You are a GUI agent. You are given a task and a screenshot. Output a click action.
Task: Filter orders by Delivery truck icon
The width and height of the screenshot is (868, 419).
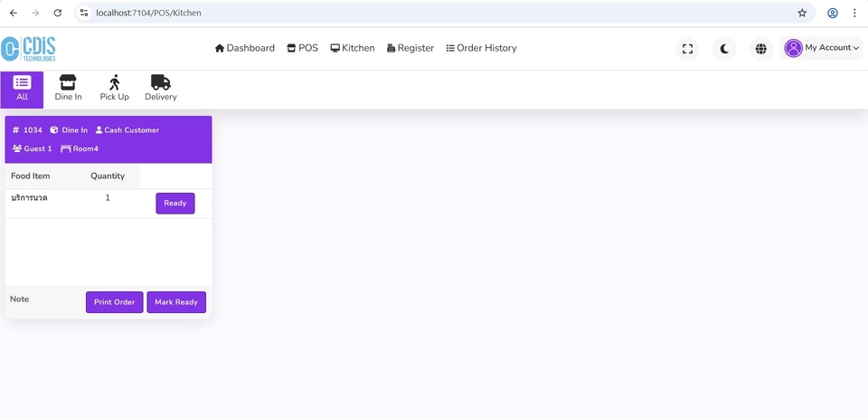point(161,89)
